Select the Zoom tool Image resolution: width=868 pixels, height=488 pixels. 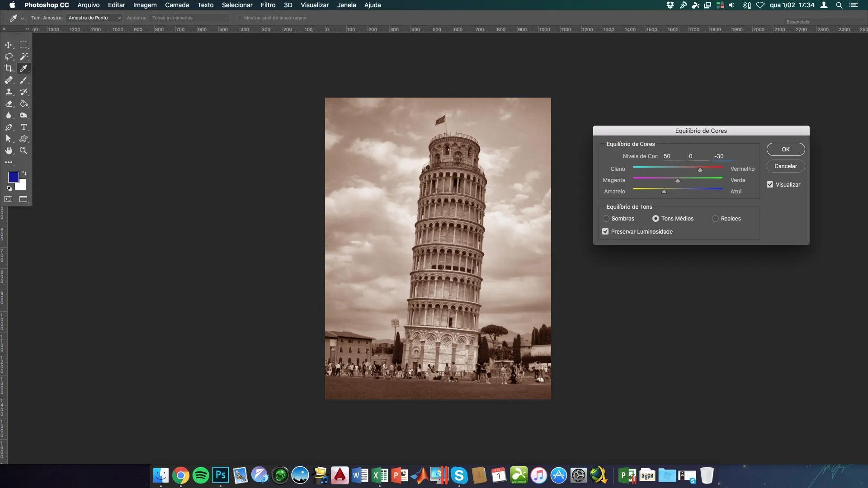24,150
